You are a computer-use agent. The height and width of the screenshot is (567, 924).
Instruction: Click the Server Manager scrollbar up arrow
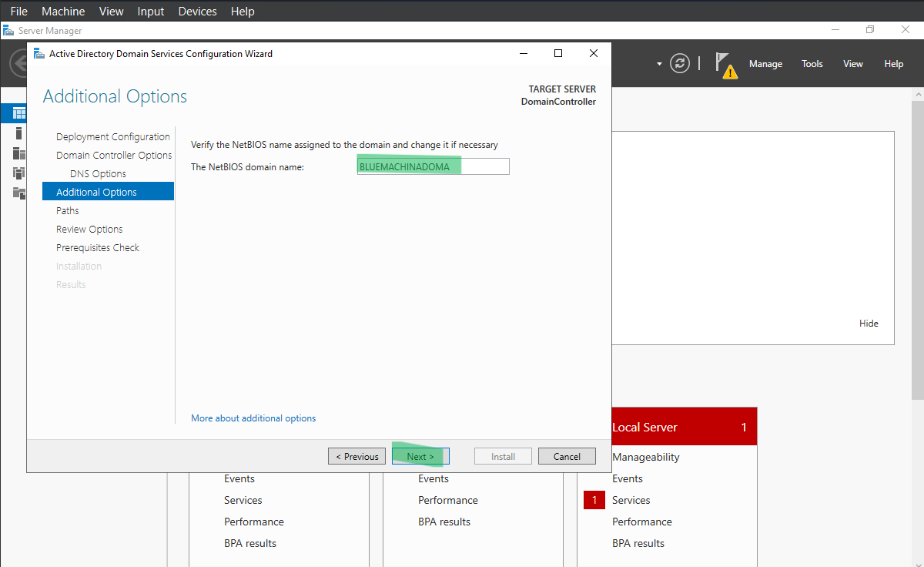pos(918,95)
